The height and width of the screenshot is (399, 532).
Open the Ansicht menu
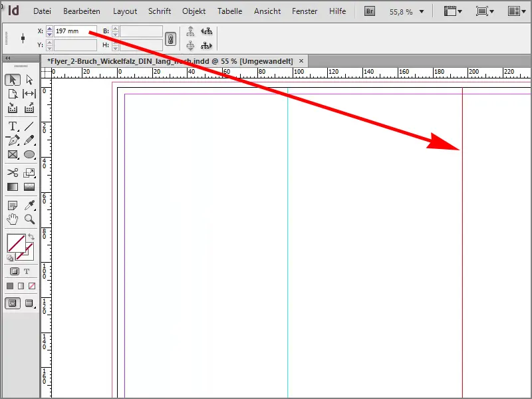pos(267,11)
